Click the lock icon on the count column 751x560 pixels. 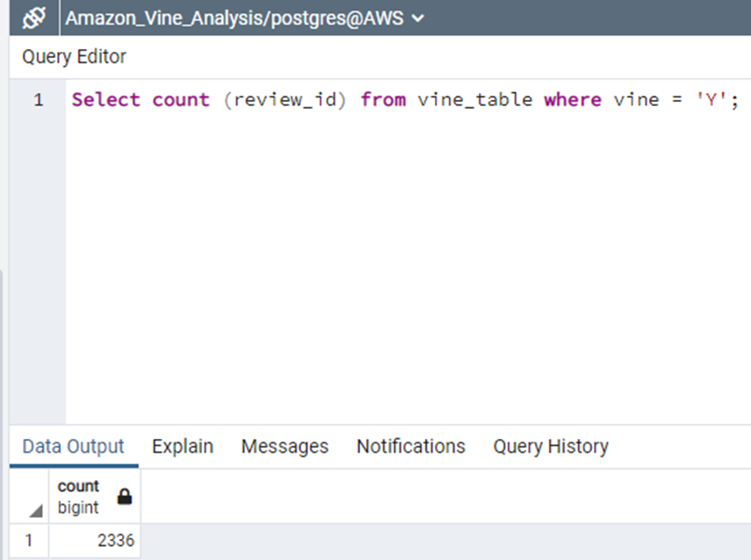point(124,496)
